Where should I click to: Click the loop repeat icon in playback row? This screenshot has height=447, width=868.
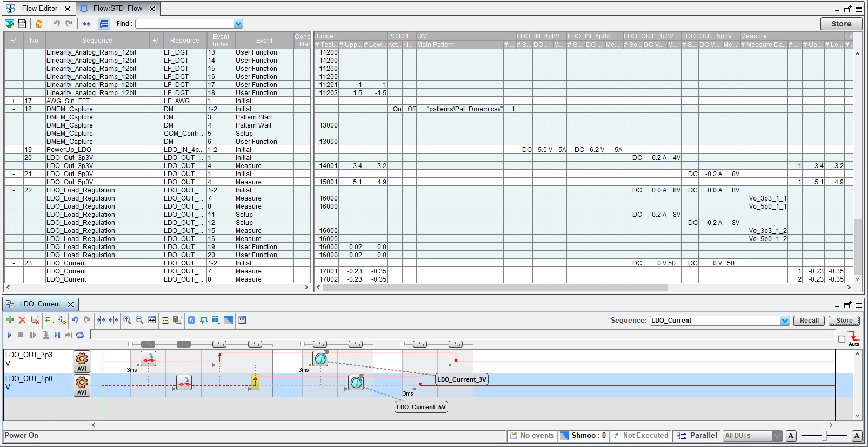click(80, 335)
